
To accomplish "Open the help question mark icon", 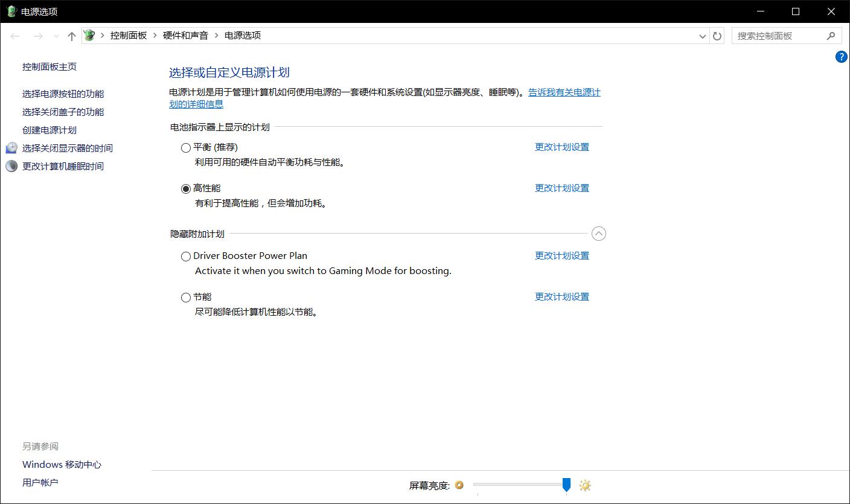I will tap(841, 57).
